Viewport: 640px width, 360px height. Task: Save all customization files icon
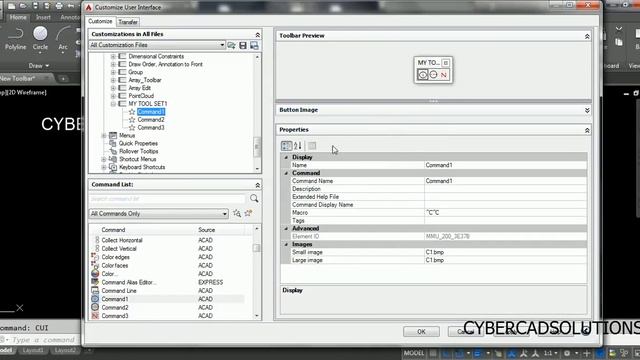click(243, 45)
